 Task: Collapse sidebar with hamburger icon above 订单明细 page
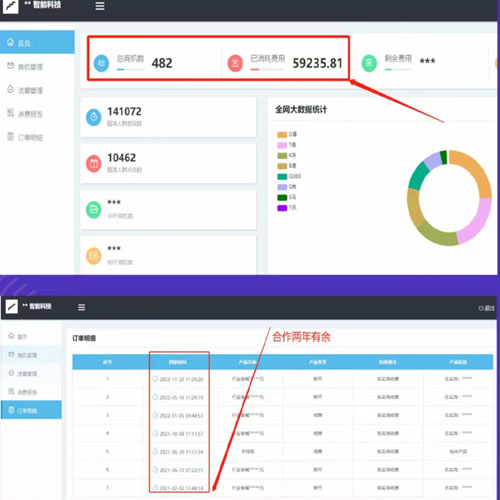click(x=82, y=307)
